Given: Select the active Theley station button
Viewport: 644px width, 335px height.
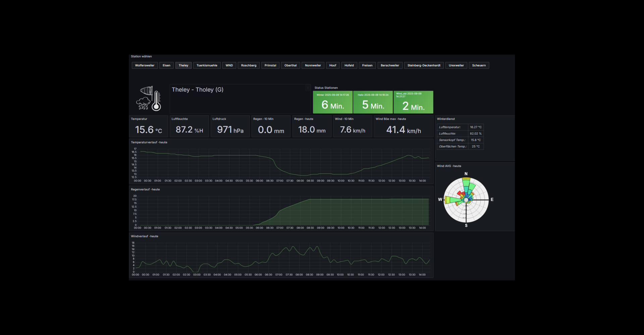Looking at the screenshot, I should [183, 65].
